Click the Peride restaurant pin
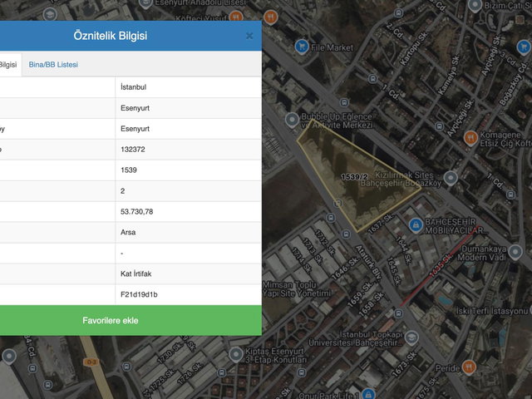The width and height of the screenshot is (532, 399). pyautogui.click(x=469, y=367)
